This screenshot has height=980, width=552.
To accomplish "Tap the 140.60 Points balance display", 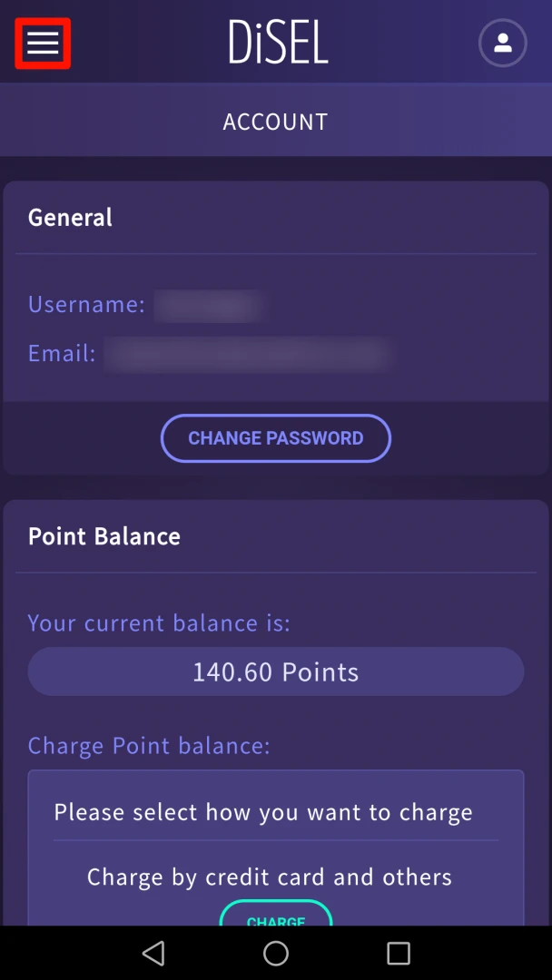I will [x=276, y=671].
